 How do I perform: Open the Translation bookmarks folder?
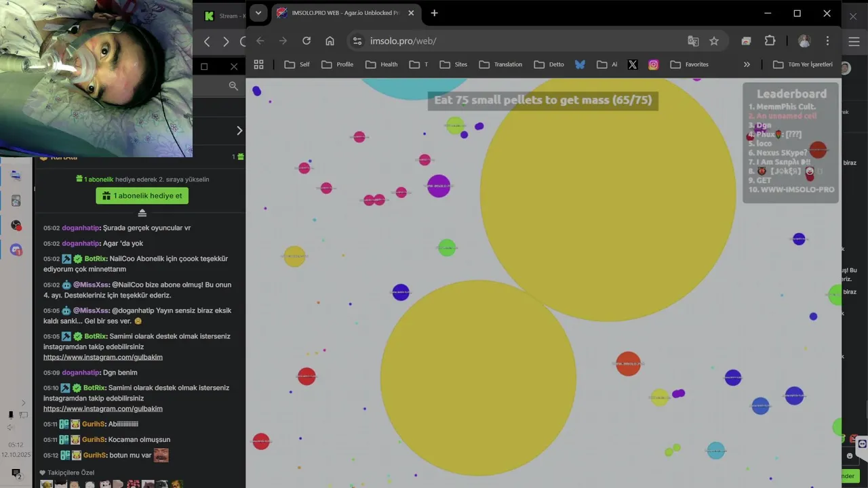pos(500,64)
